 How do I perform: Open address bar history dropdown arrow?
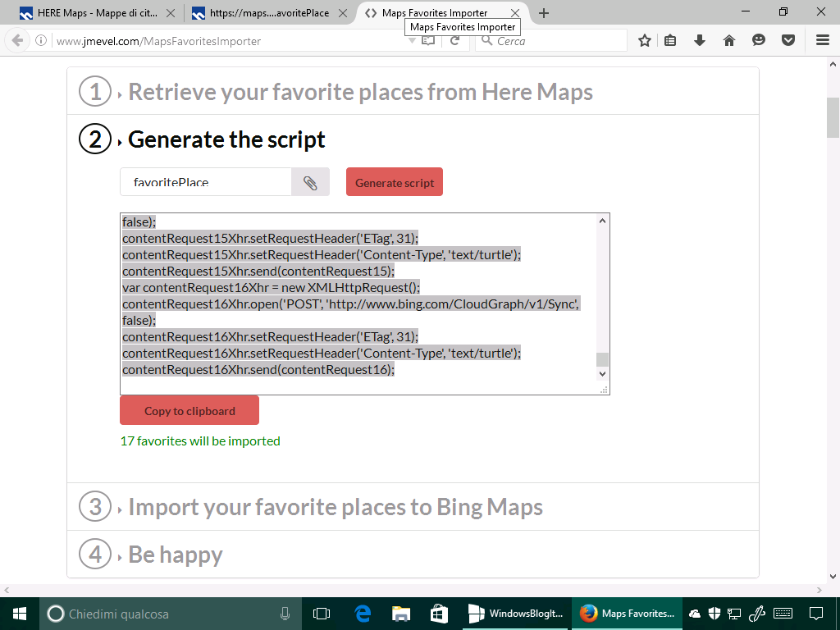click(412, 41)
